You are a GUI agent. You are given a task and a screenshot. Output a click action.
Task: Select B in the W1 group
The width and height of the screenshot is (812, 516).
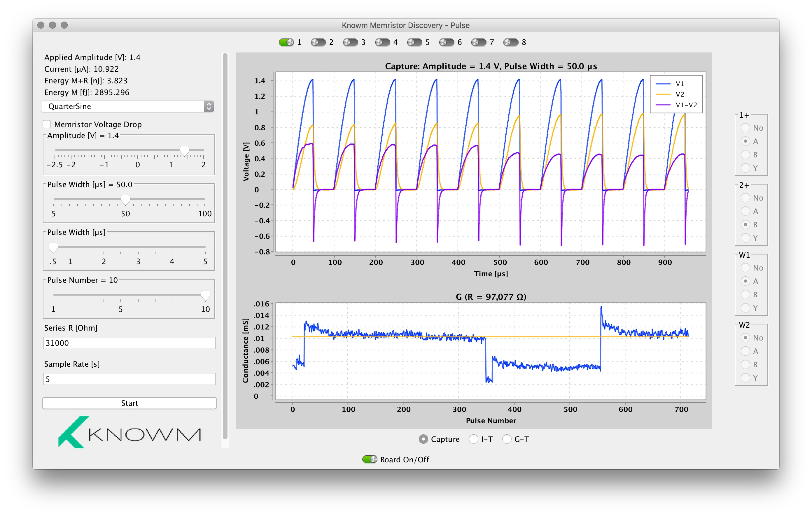coord(745,294)
